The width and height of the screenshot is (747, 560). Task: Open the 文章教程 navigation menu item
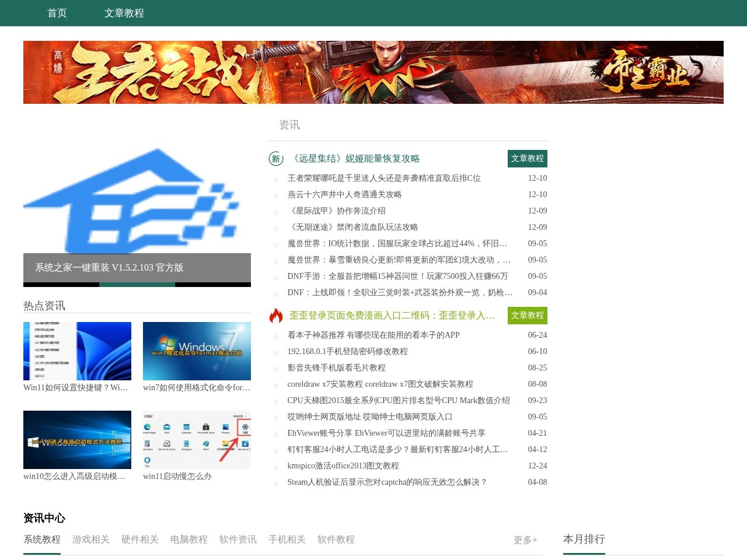click(124, 13)
